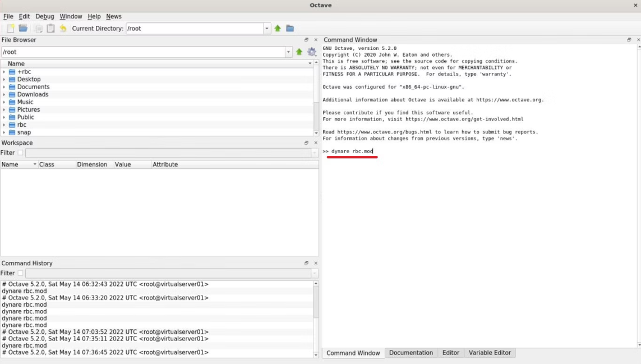Image resolution: width=641 pixels, height=364 pixels.
Task: Select the Music folder
Action: pos(25,102)
